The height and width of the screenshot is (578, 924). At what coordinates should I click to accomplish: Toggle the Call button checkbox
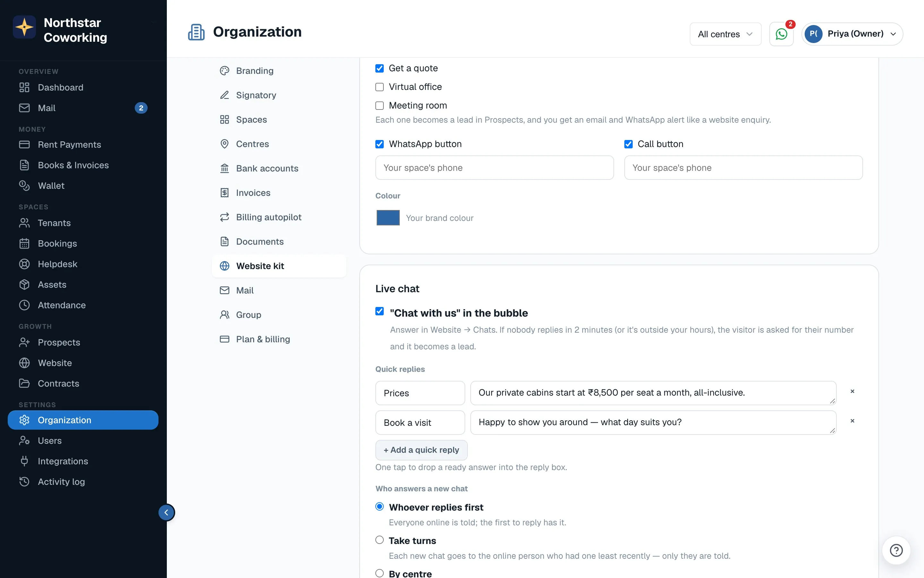pos(629,144)
